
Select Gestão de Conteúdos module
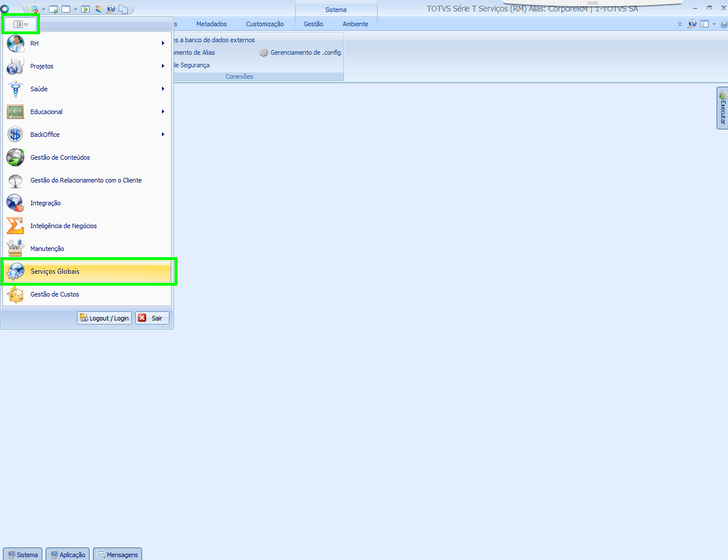click(x=87, y=157)
